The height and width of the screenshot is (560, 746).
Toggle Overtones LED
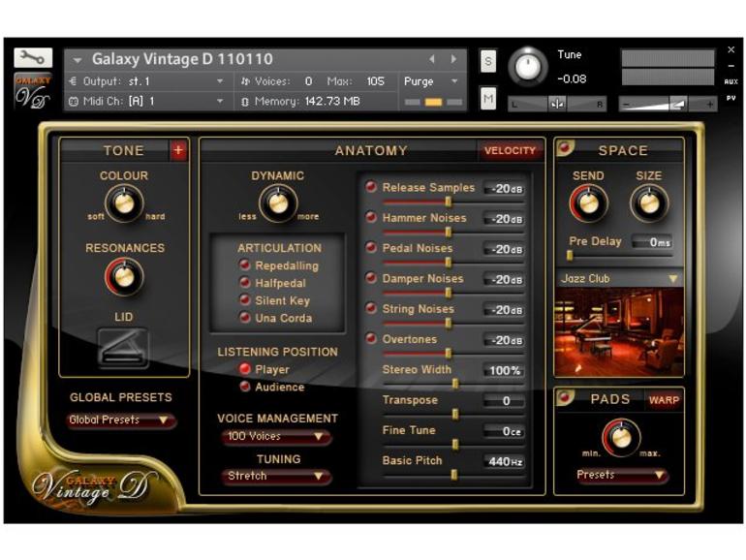click(x=371, y=339)
